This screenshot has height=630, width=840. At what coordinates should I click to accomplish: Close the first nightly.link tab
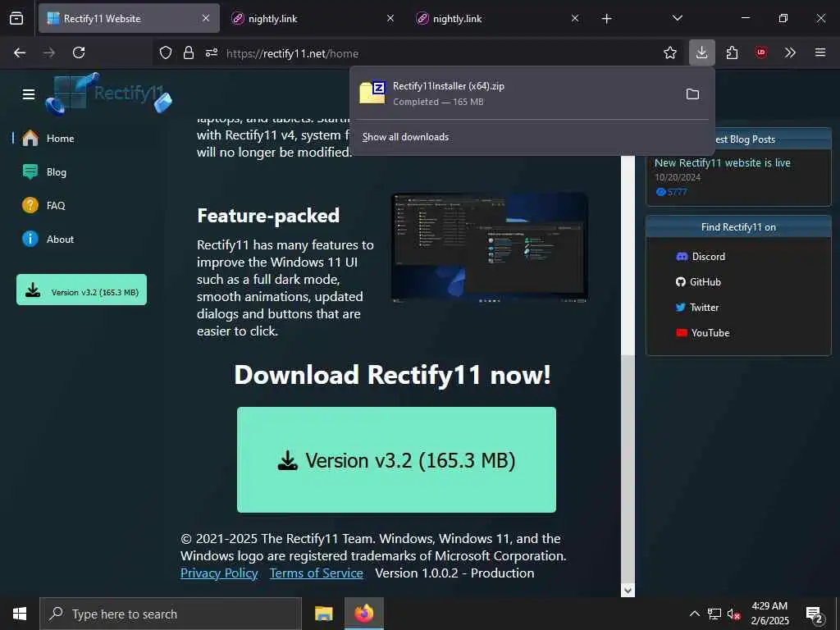click(390, 19)
